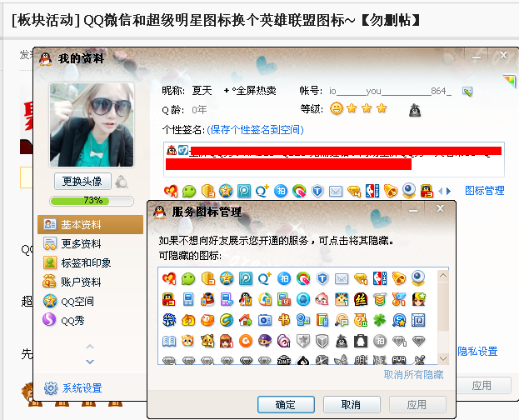This screenshot has height=420, width=519.
Task: Open the 隐私设置 link
Action: pyautogui.click(x=477, y=352)
